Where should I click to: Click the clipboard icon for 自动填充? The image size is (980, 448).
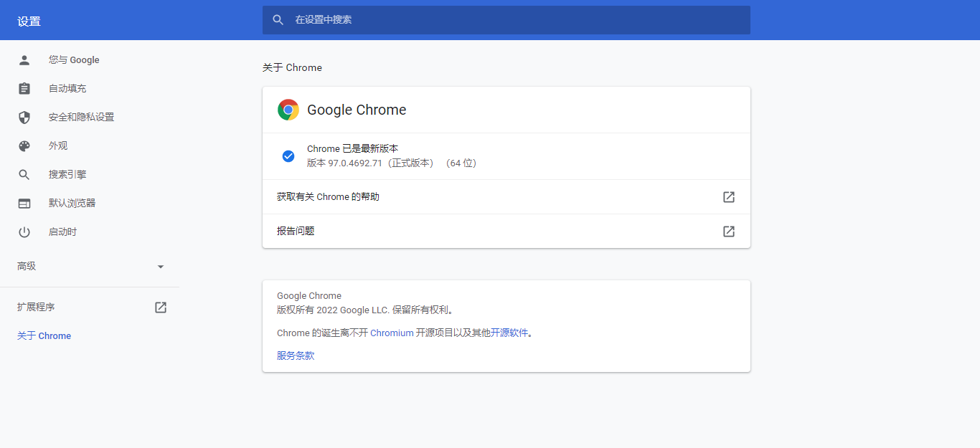click(24, 89)
